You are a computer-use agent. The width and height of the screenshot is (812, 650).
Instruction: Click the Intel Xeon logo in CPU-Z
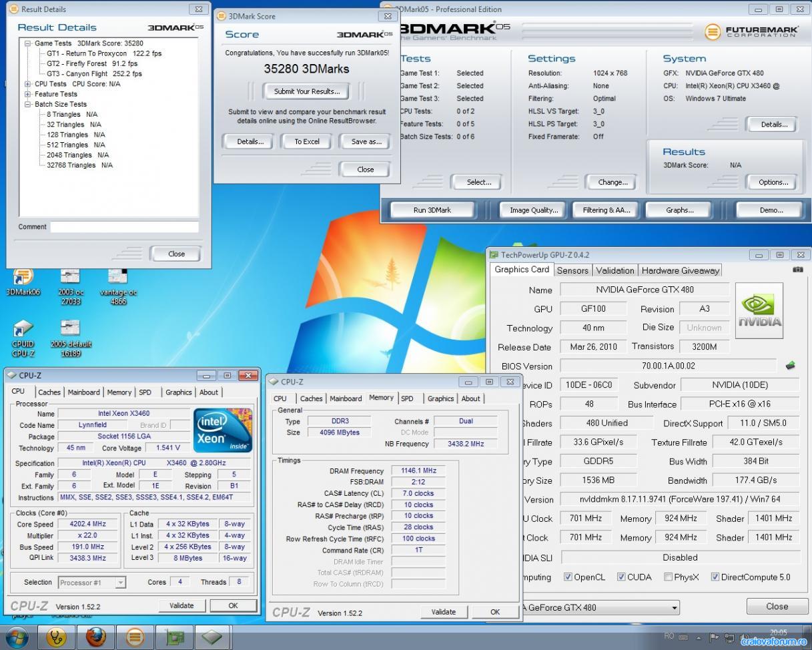click(x=223, y=430)
